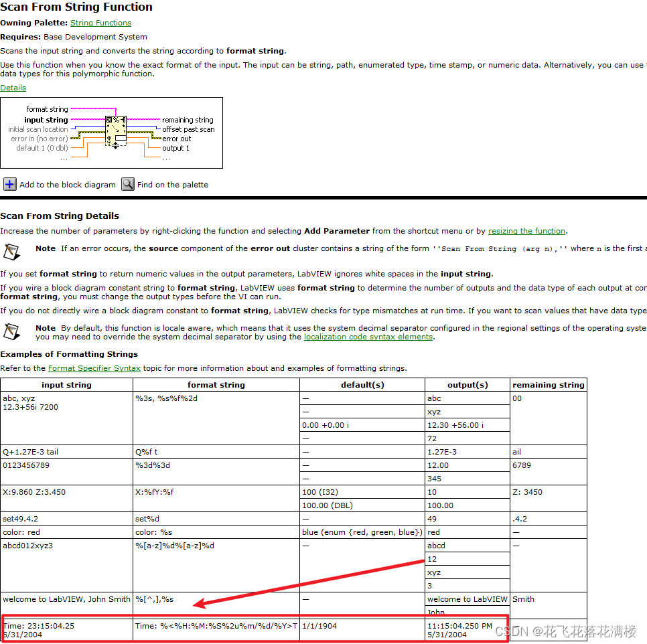Select the '6789' remaining string cell

549,472
